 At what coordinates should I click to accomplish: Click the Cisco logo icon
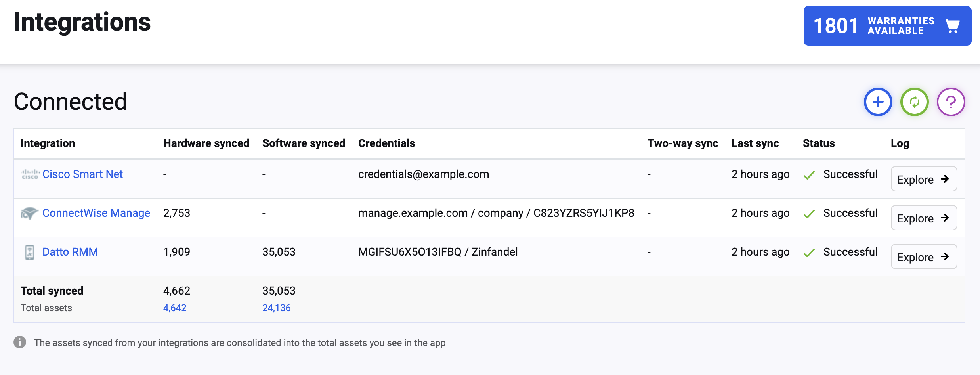(x=30, y=174)
